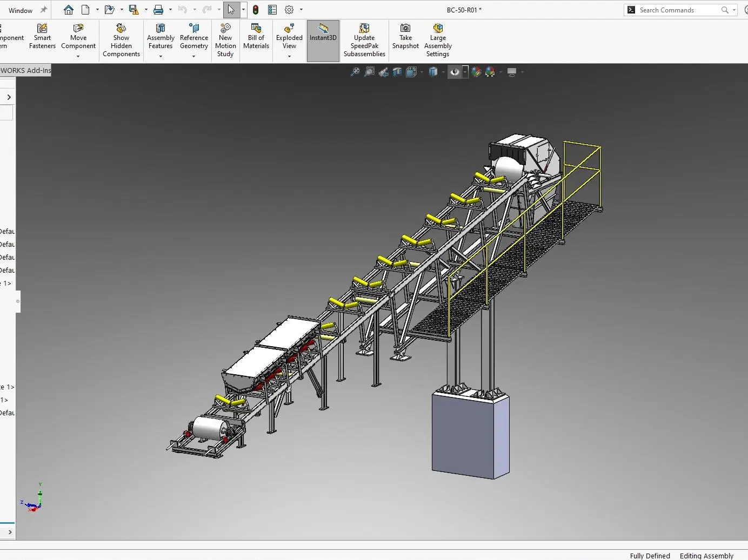Click the Home button
This screenshot has height=560, width=748.
pos(69,10)
